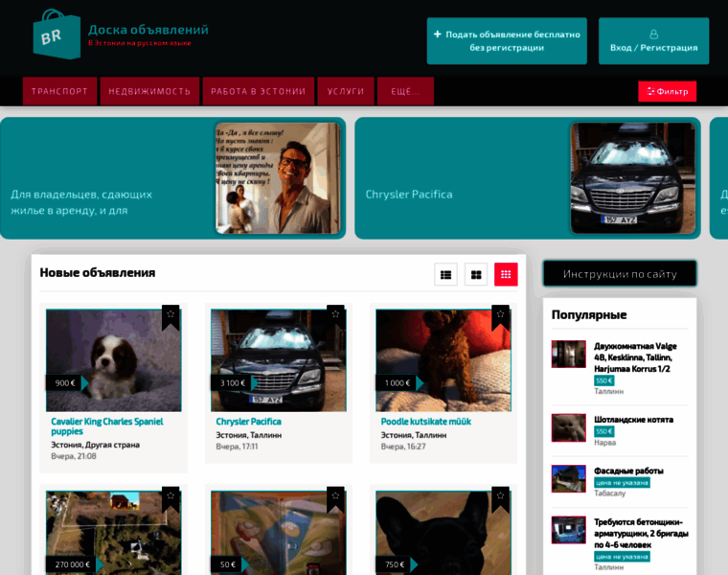Screen dimensions: 728x575
Task: Open popular listing Двухкомнатная Valge 4B
Action: click(x=635, y=357)
